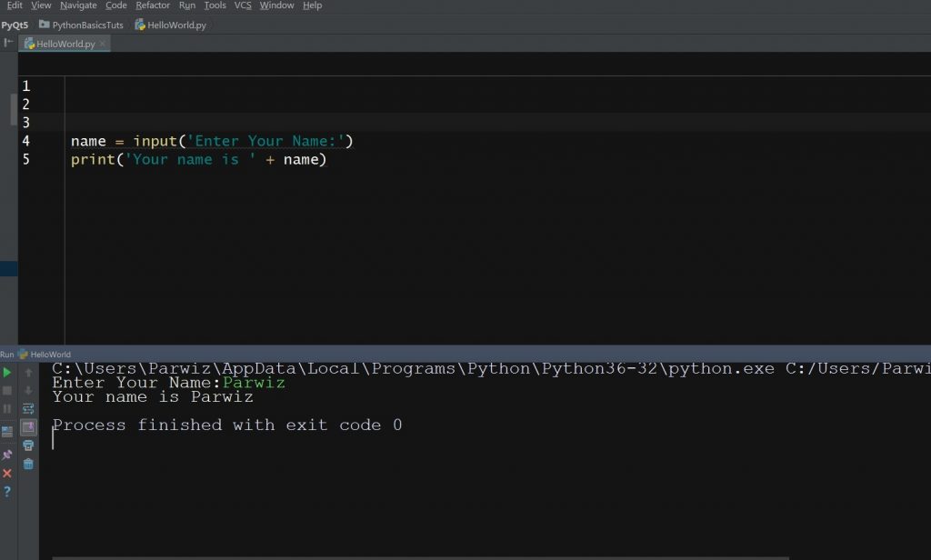Image resolution: width=931 pixels, height=560 pixels.
Task: Pin the Run tab with the pushpin icon
Action: [7, 455]
